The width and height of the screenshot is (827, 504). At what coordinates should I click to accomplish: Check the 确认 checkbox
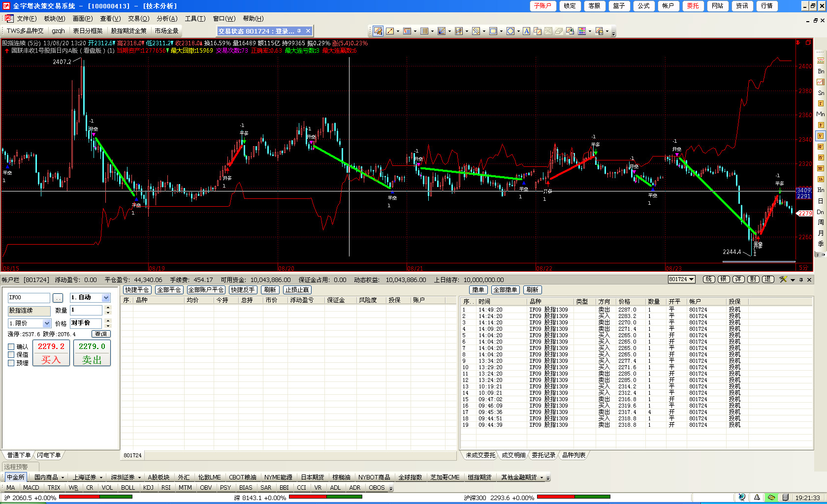pyautogui.click(x=11, y=346)
